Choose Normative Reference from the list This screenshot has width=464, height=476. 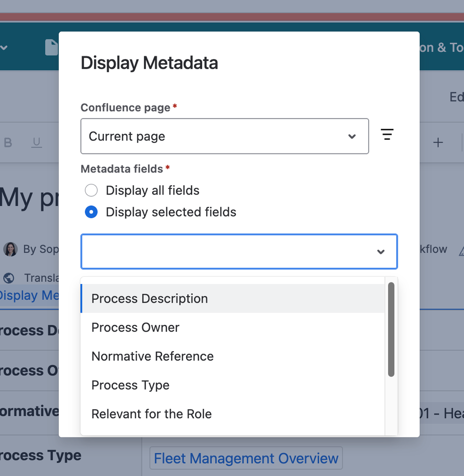(232, 356)
